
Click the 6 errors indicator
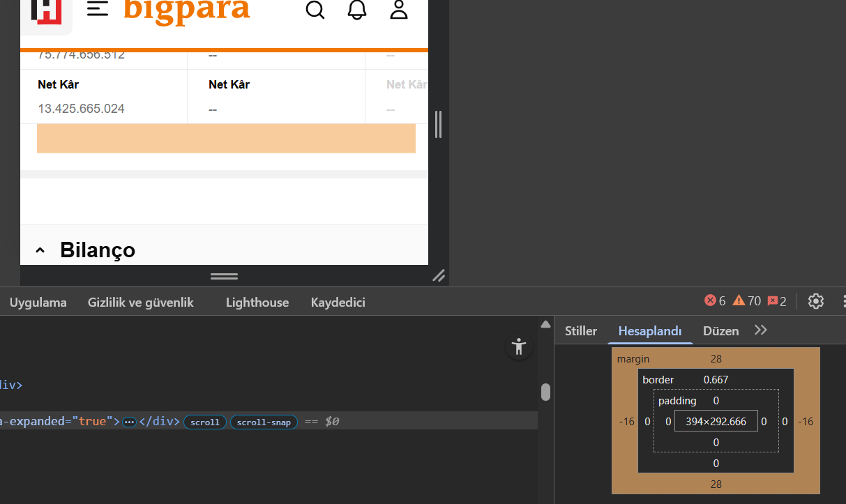coord(715,301)
